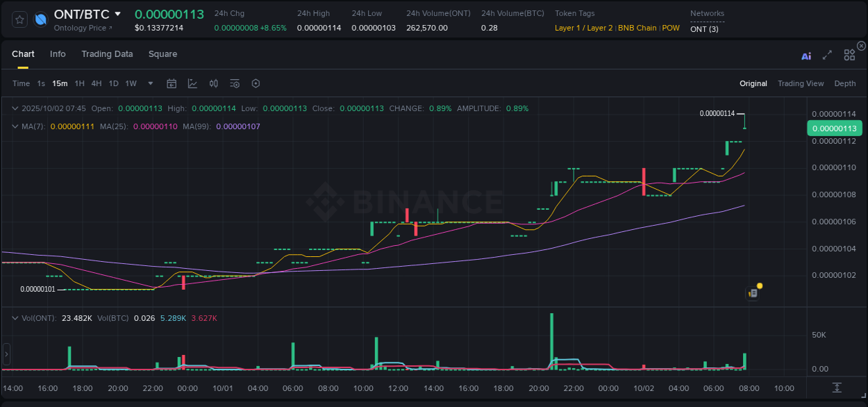Image resolution: width=868 pixels, height=407 pixels.
Task: Open the Ontology Price link
Action: 83,28
